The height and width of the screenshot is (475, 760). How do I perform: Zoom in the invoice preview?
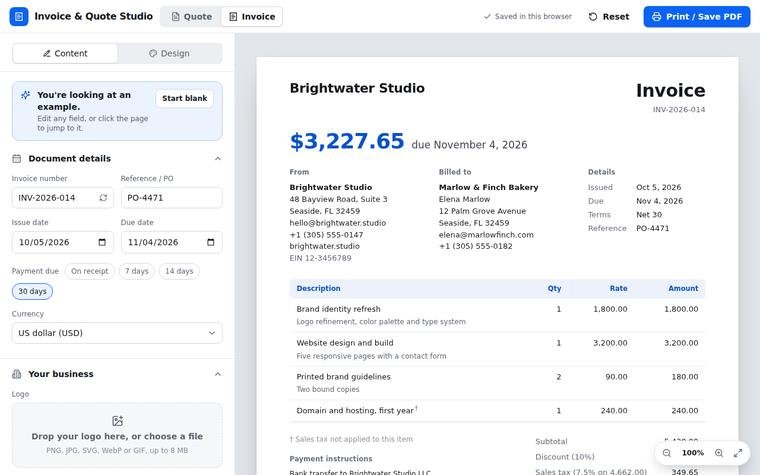point(719,453)
